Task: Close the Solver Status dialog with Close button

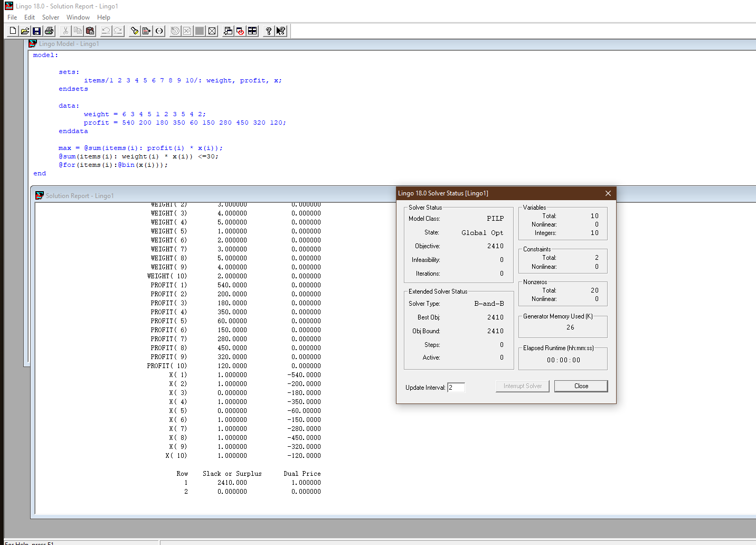Action: pyautogui.click(x=581, y=386)
